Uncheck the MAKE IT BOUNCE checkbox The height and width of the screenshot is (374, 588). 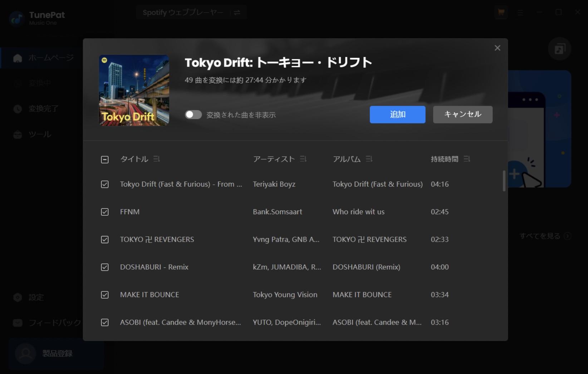click(x=105, y=295)
